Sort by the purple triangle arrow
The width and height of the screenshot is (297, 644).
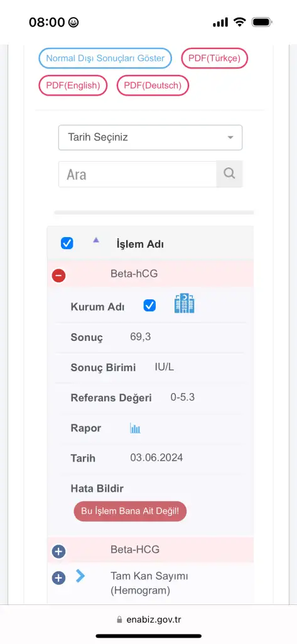click(x=96, y=240)
